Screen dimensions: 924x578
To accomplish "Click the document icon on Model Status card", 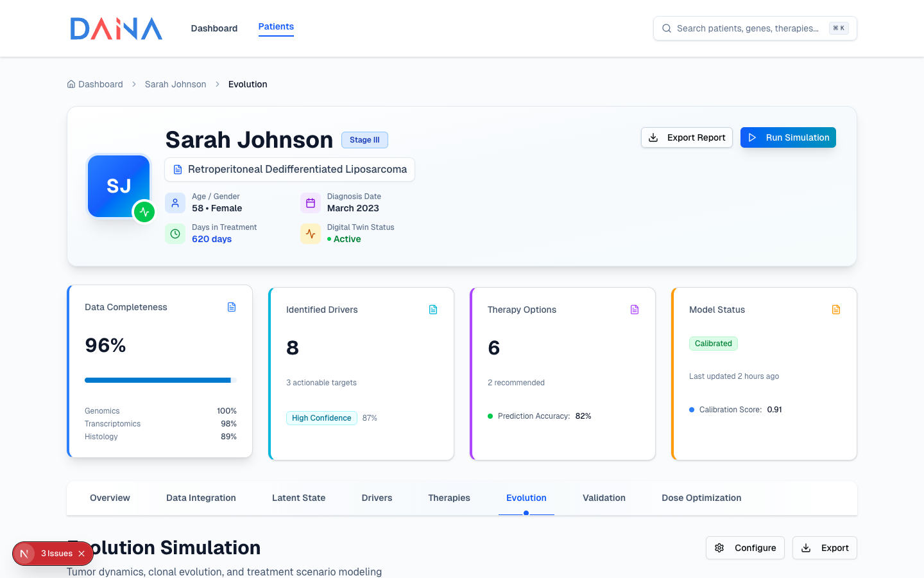I will tap(836, 310).
